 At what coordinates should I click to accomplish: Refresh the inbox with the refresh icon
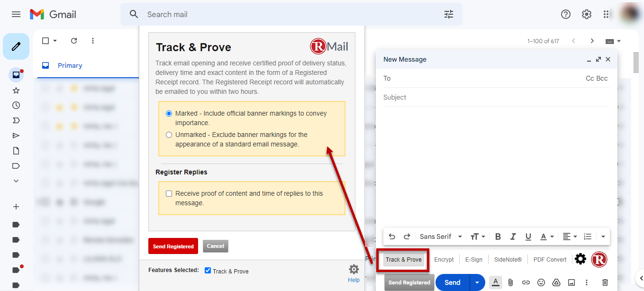click(x=74, y=41)
